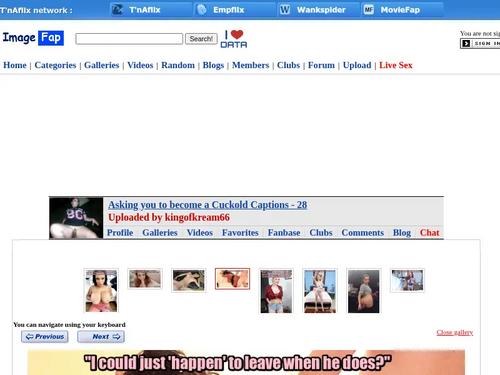Viewport: 500px width, 375px height.
Task: Click the Search! button
Action: (201, 39)
